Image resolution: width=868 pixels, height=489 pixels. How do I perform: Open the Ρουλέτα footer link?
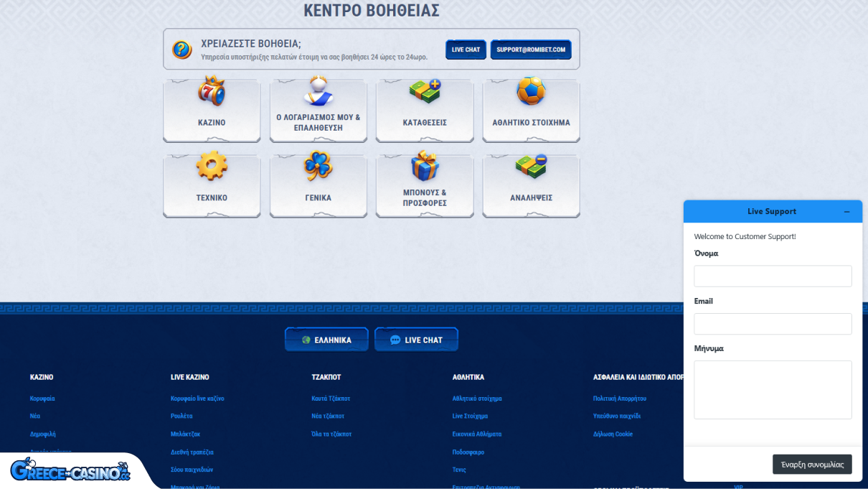tap(181, 416)
